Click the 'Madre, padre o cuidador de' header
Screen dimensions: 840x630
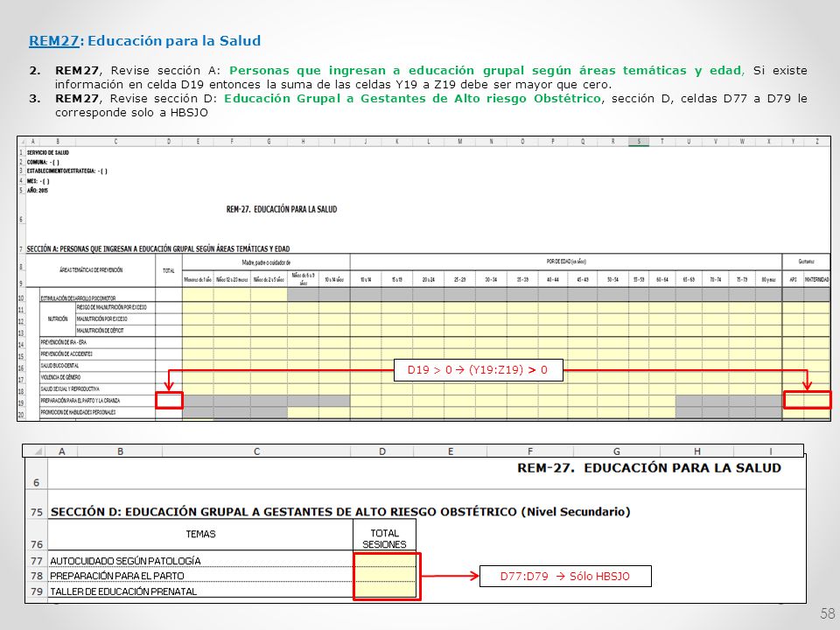point(266,262)
